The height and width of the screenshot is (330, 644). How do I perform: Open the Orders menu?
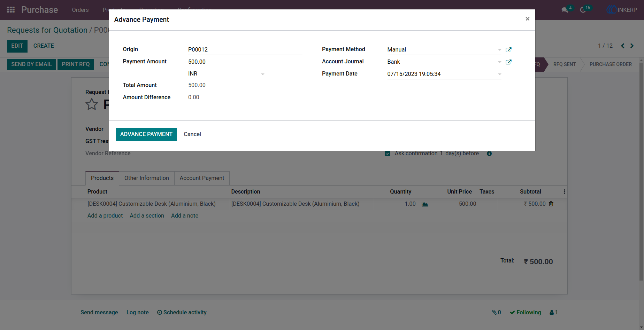[80, 10]
